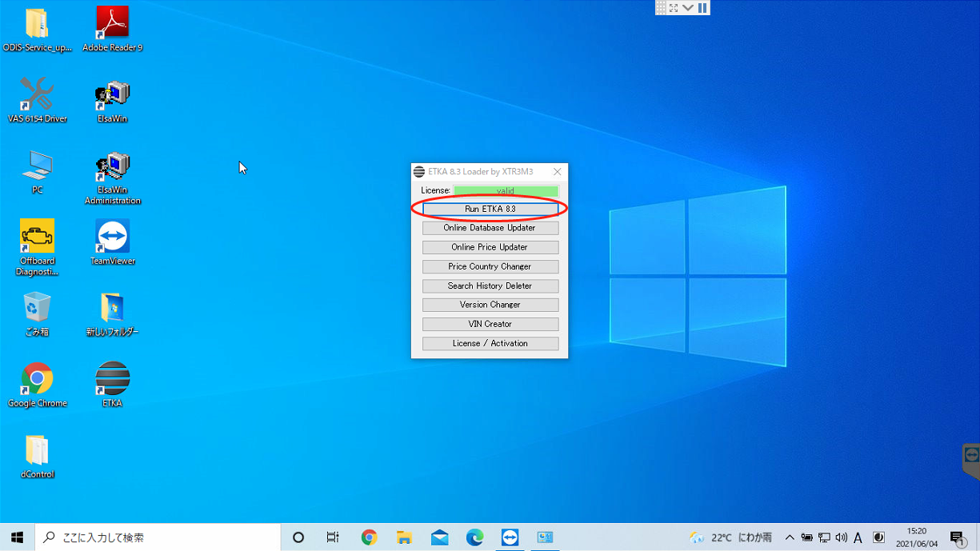Screen dimensions: 980x551
Task: Select the Adobe Reader 9 icon
Action: tap(112, 24)
